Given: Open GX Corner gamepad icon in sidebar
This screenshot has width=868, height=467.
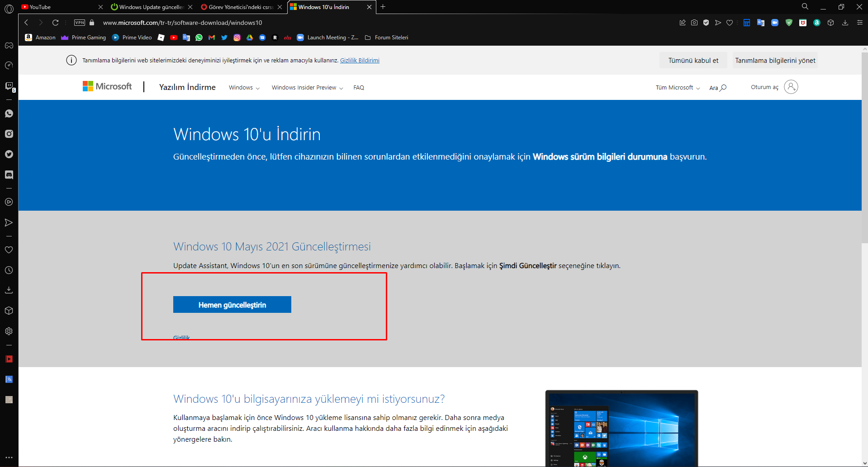Looking at the screenshot, I should tap(9, 45).
